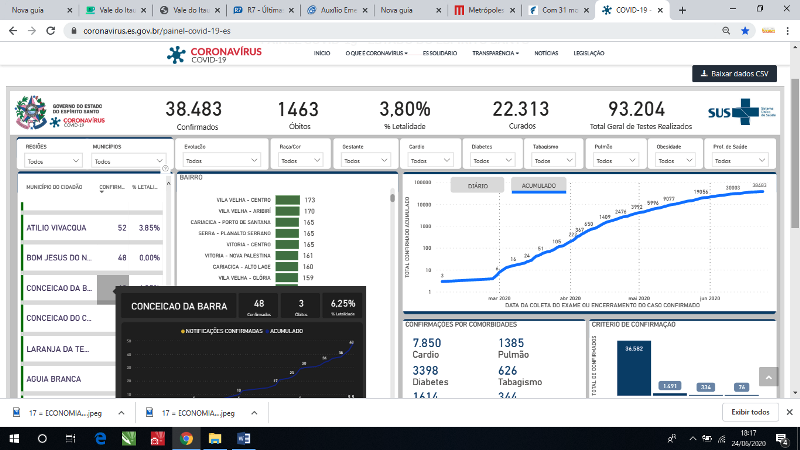Open the Municípios filter dropdown
The width and height of the screenshot is (800, 450).
click(x=128, y=160)
